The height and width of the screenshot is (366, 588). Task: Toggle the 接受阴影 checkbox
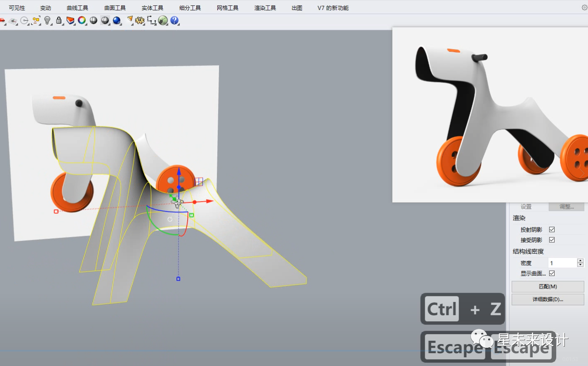552,240
